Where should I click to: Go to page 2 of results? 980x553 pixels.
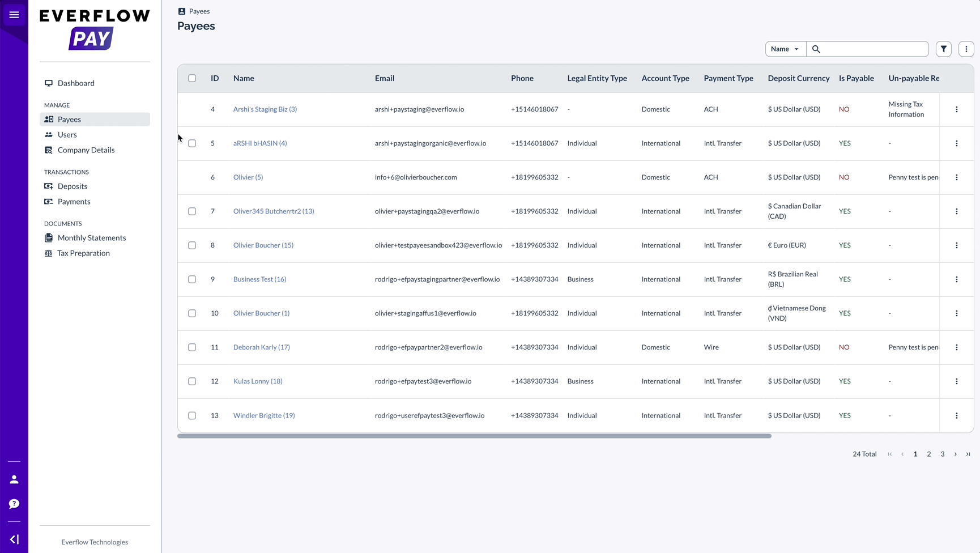click(929, 454)
